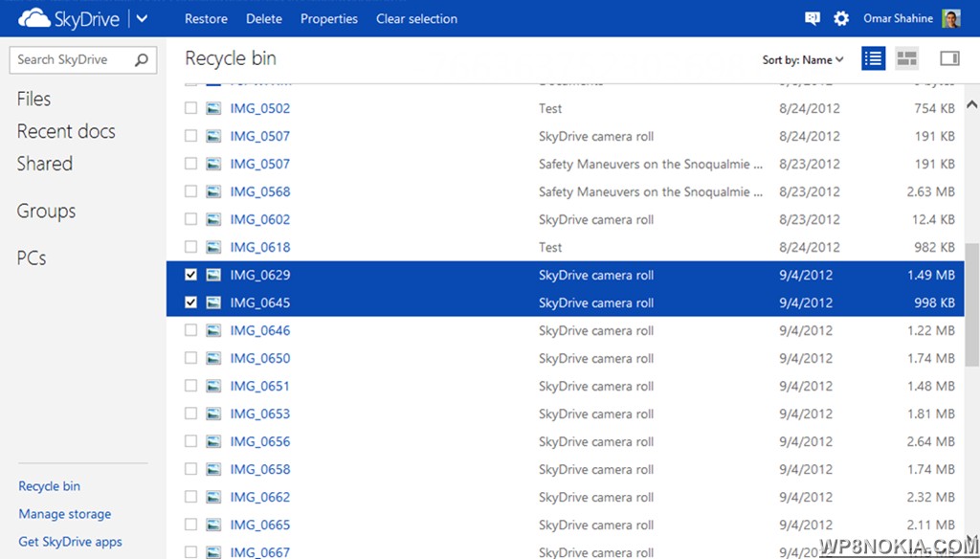Check the box for IMG_0618
Screen dimensions: 980x559
(190, 247)
